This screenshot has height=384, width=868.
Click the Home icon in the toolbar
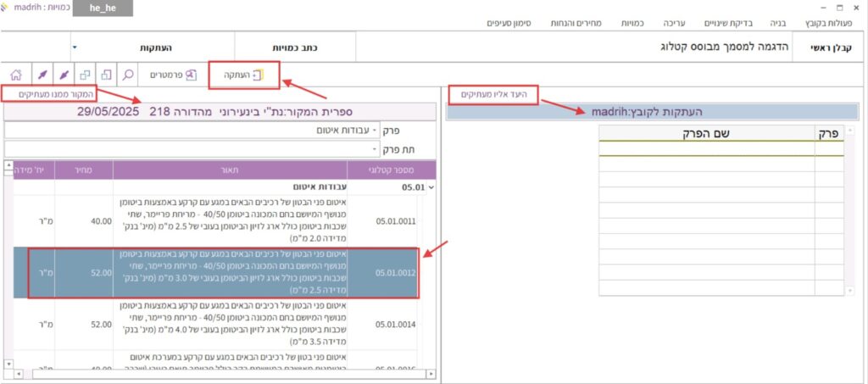(15, 75)
